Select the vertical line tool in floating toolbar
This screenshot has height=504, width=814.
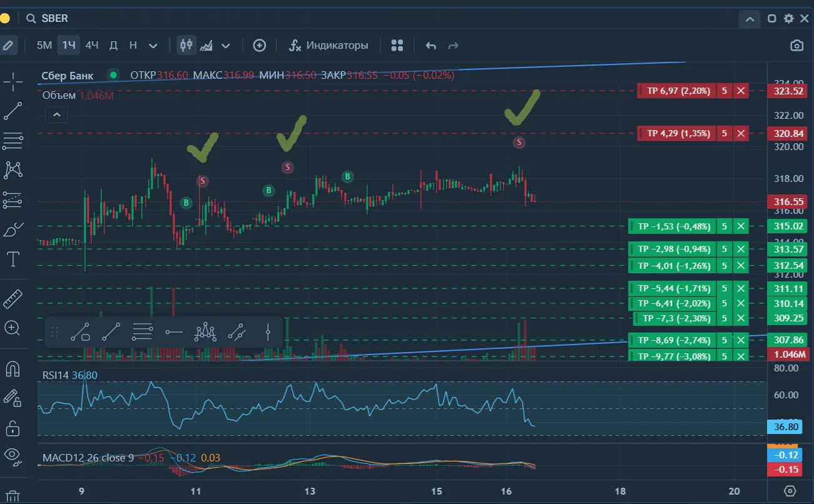(x=268, y=331)
